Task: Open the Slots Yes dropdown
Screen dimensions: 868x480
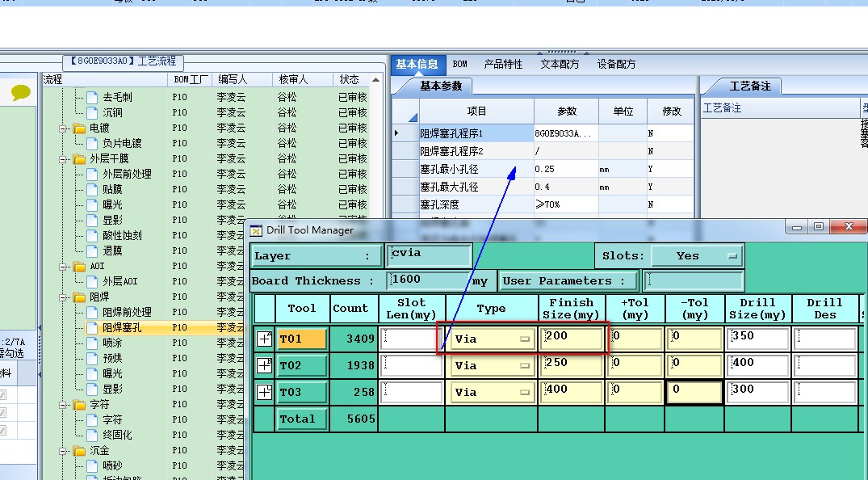Action: (x=697, y=256)
